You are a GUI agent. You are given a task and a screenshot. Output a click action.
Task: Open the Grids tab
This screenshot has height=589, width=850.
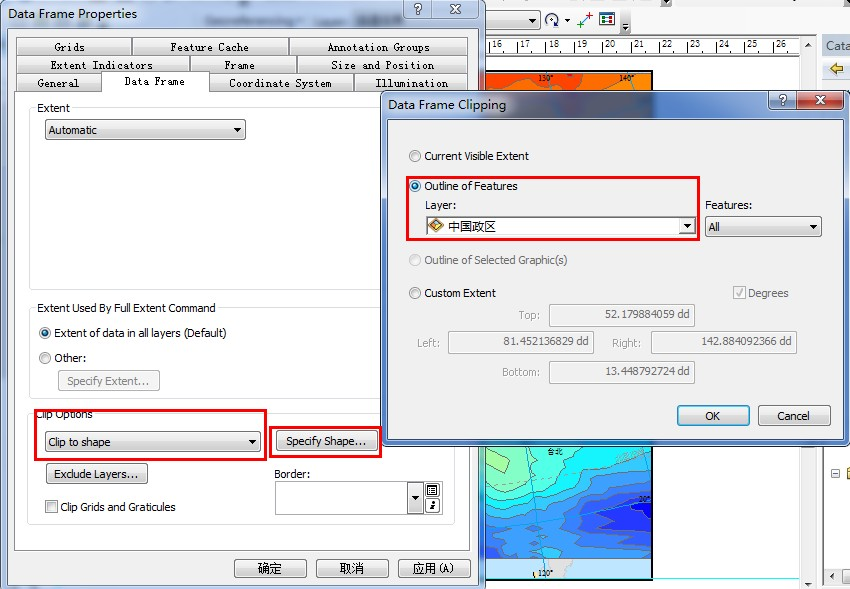click(69, 47)
